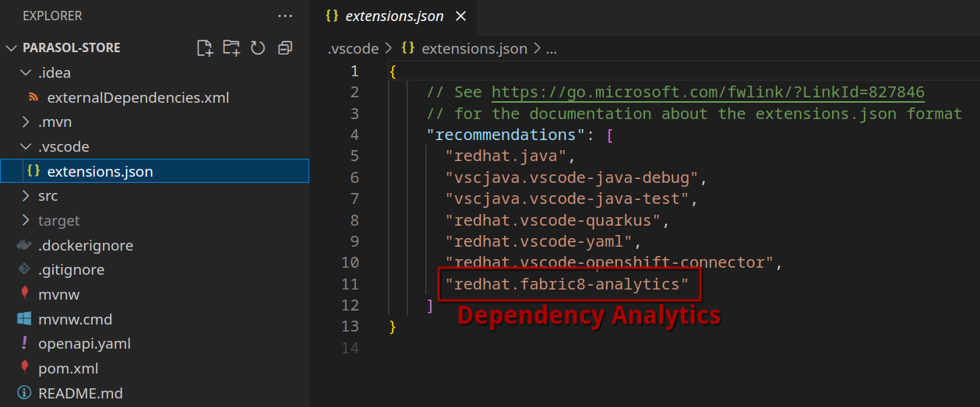Collapse all folders in Explorer
980x407 pixels.
[x=285, y=48]
